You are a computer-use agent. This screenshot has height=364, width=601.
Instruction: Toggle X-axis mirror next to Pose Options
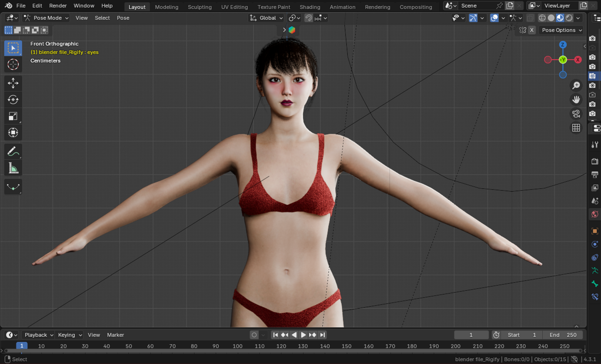(x=532, y=30)
